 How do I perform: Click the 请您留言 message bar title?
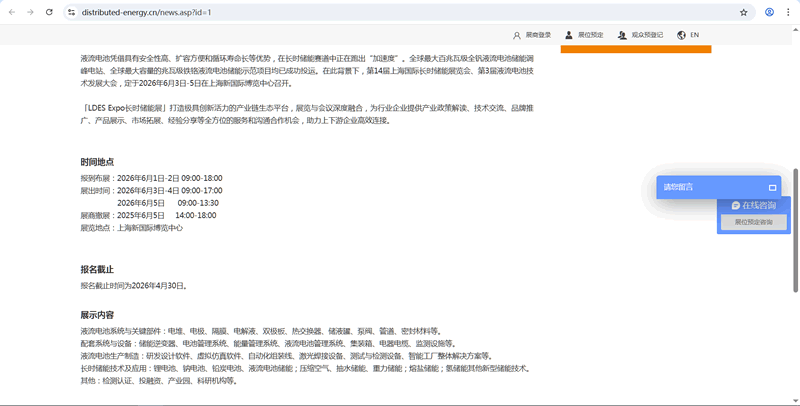click(x=679, y=187)
